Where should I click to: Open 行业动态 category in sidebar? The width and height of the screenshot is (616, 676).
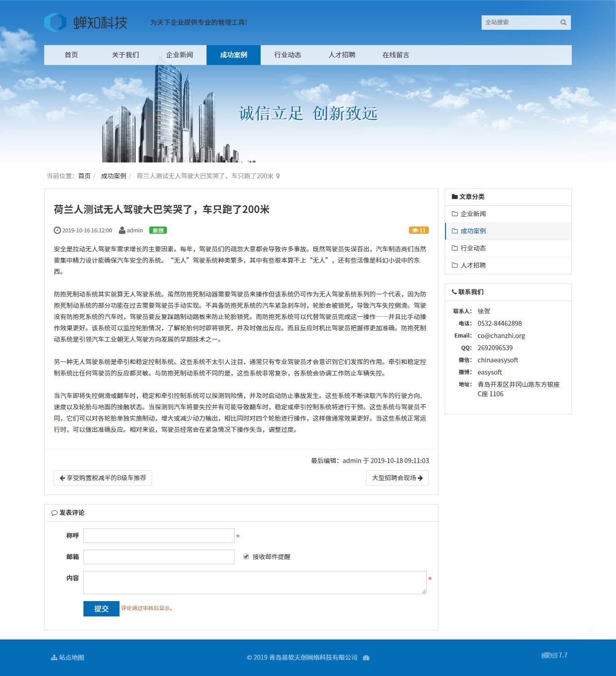pyautogui.click(x=508, y=248)
